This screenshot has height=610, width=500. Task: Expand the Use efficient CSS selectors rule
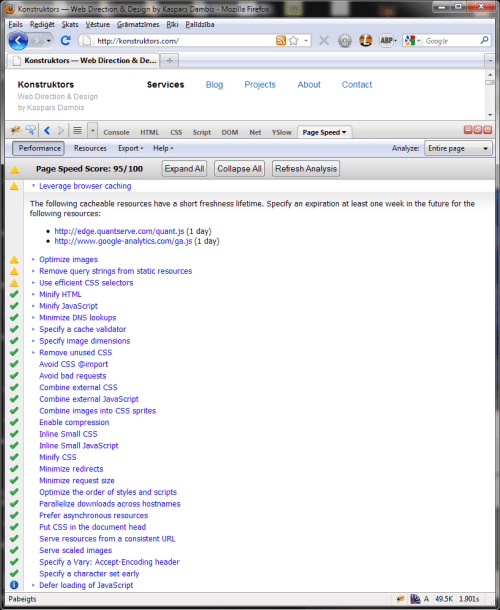33,282
